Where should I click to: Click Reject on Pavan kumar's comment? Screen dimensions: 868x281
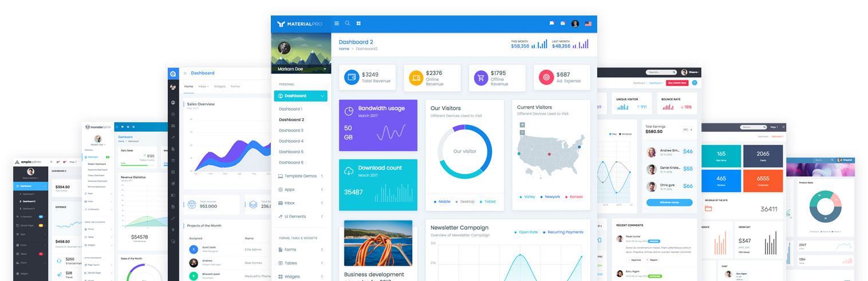[x=653, y=259]
